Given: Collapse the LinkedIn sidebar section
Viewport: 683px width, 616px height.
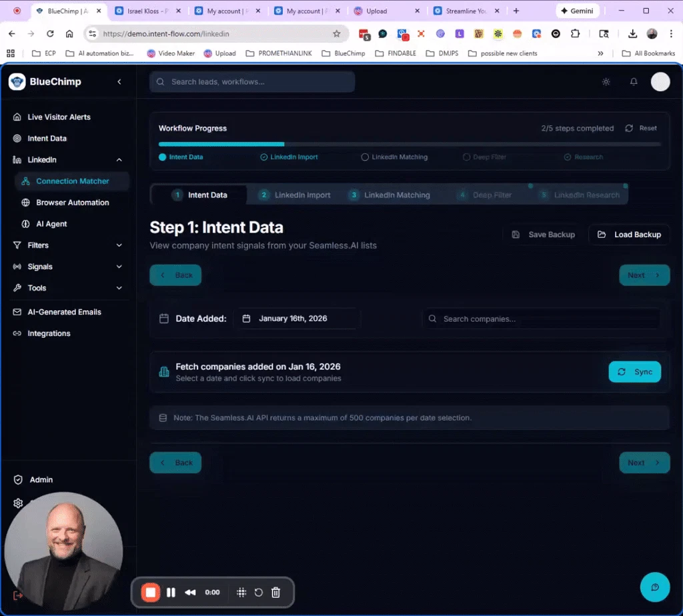Looking at the screenshot, I should point(119,160).
